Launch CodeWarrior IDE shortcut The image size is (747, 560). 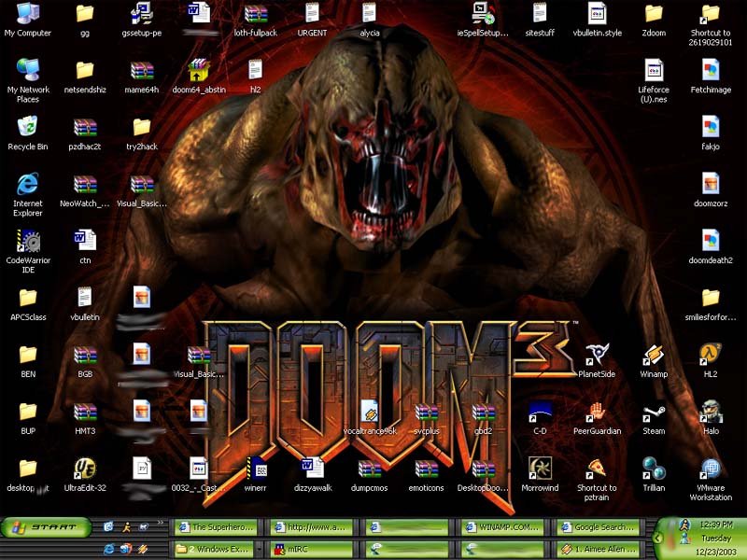(x=28, y=251)
